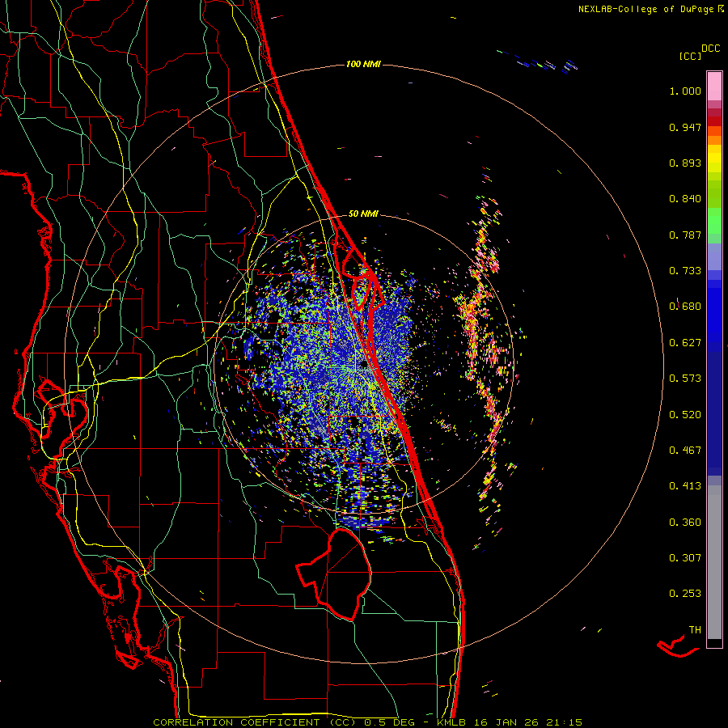Click the 0.467 scale value
Image resolution: width=728 pixels, height=728 pixels.
[685, 451]
